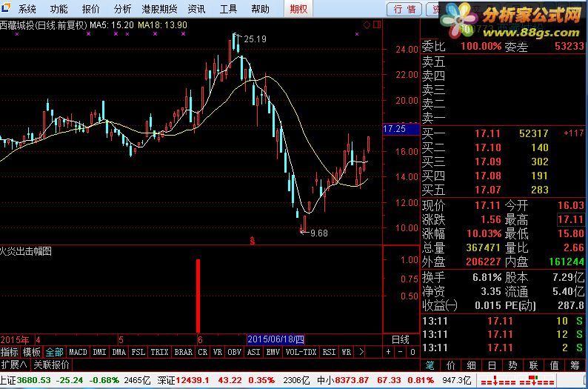Image resolution: width=588 pixels, height=389 pixels.
Task: Open the 资讯 menu
Action: click(196, 8)
